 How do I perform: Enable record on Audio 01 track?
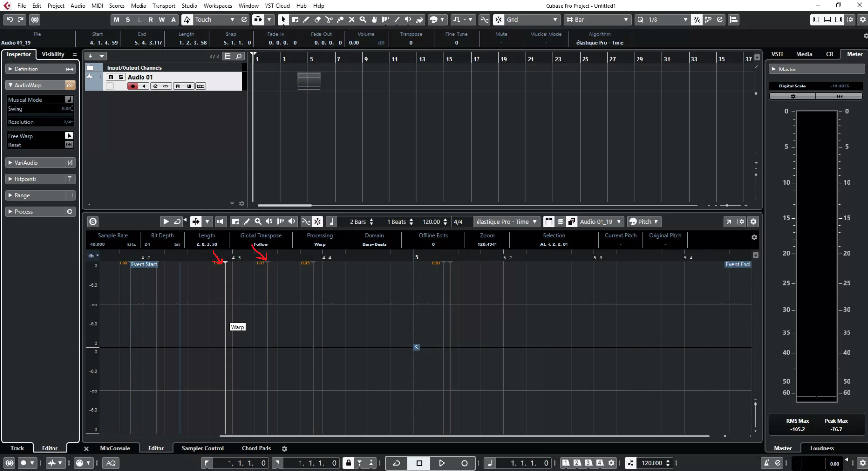click(133, 86)
